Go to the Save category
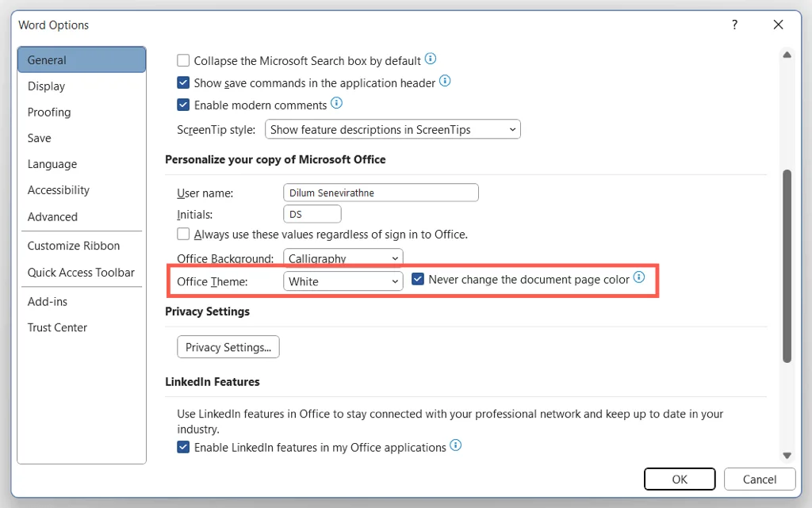The height and width of the screenshot is (508, 812). point(82,138)
